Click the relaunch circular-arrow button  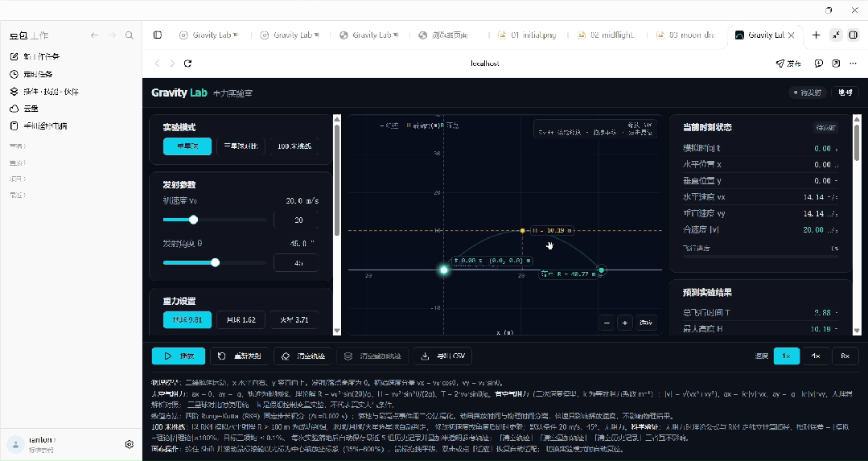tap(239, 356)
